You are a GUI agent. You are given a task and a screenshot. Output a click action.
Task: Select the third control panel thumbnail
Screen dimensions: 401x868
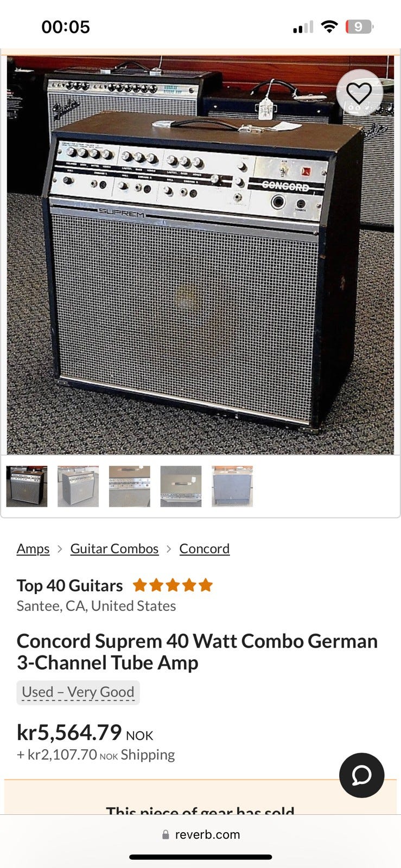pyautogui.click(x=129, y=486)
